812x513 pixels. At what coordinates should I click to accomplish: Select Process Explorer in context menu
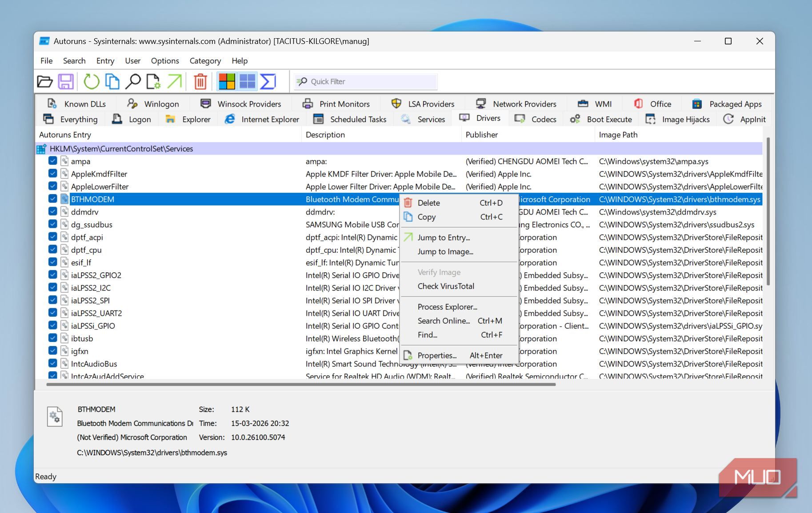click(459, 307)
